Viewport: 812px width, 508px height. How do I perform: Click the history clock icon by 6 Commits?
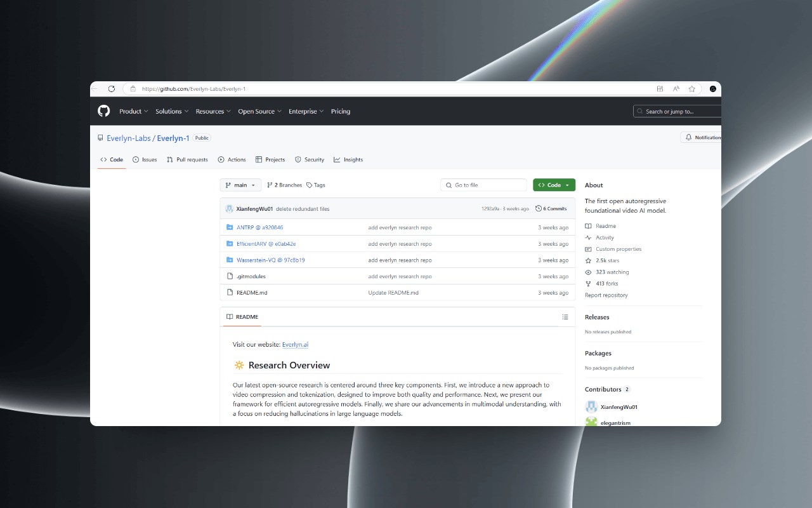point(539,208)
